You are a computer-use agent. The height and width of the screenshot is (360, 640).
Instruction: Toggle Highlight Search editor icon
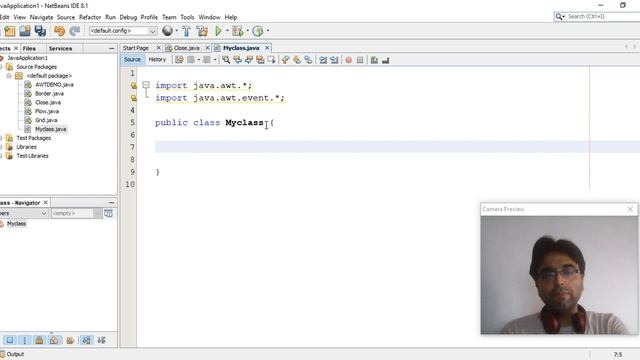click(260, 60)
